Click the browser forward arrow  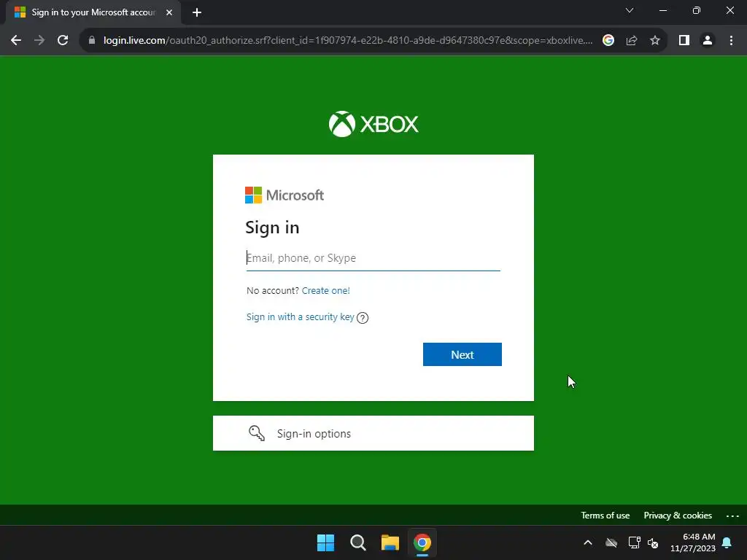point(39,41)
